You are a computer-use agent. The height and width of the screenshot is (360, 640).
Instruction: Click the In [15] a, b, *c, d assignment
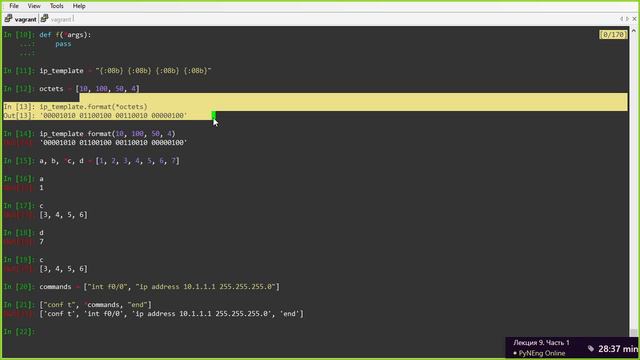[x=91, y=161]
